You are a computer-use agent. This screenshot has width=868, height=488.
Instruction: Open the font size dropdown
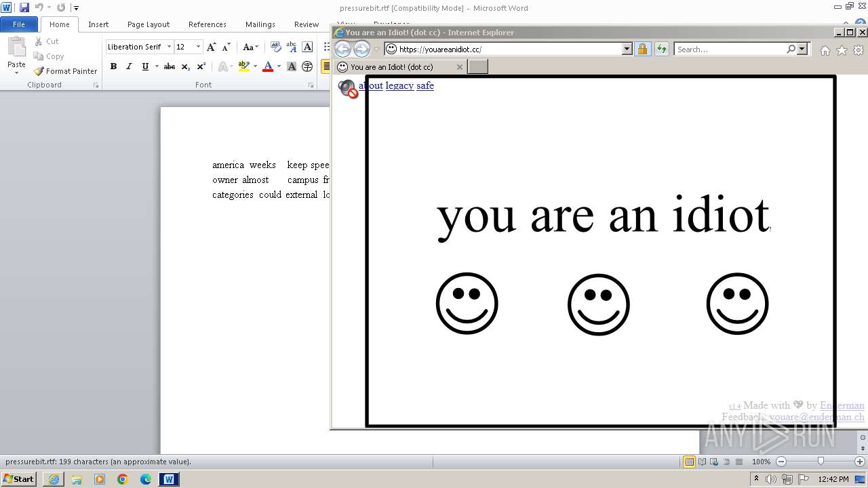pyautogui.click(x=198, y=47)
